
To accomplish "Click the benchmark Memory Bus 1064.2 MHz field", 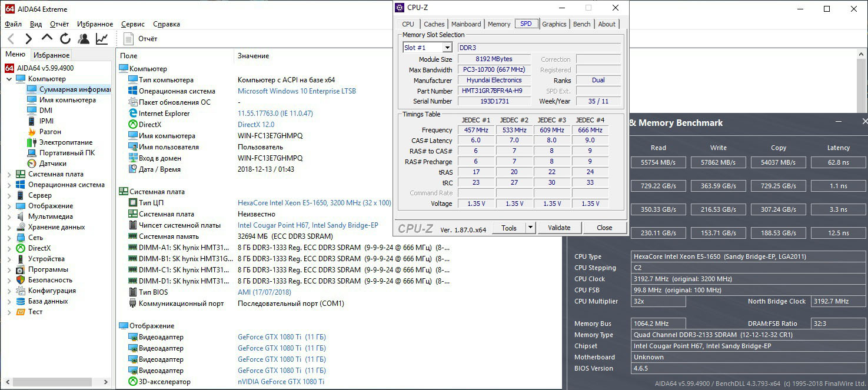I will 659,324.
